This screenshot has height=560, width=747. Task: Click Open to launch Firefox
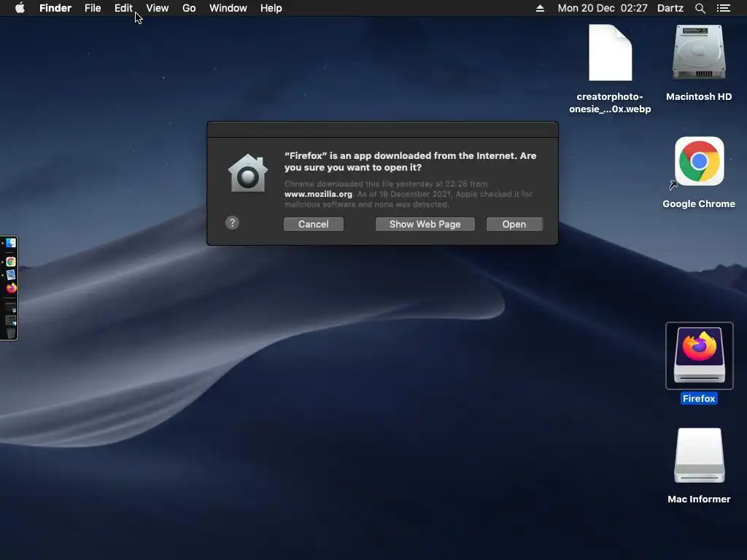pos(514,225)
